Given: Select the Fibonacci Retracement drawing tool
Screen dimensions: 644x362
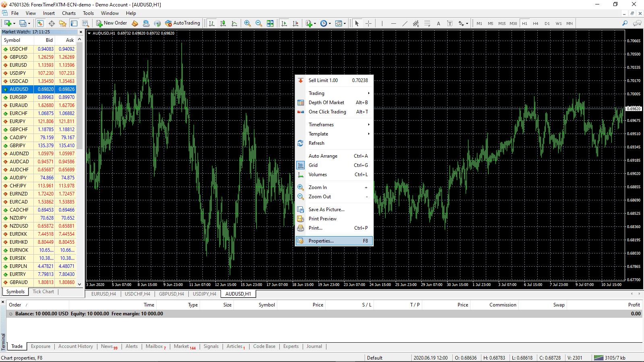Looking at the screenshot, I should click(x=427, y=23).
